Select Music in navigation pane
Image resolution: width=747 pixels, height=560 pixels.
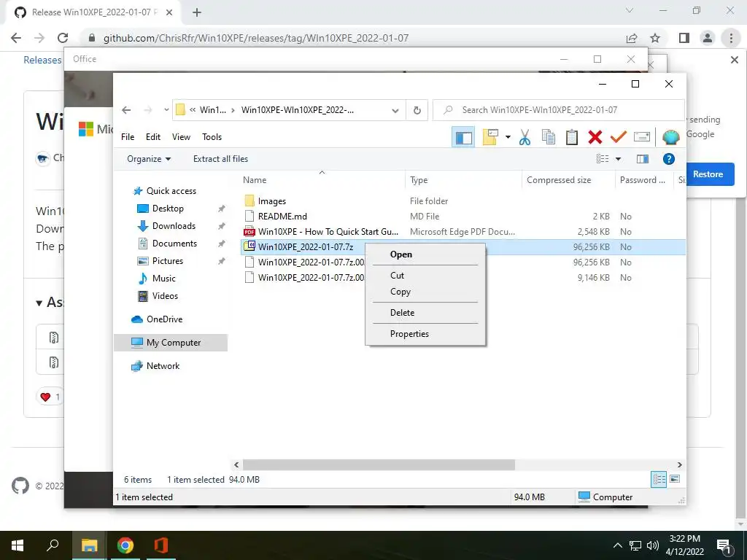click(x=164, y=279)
